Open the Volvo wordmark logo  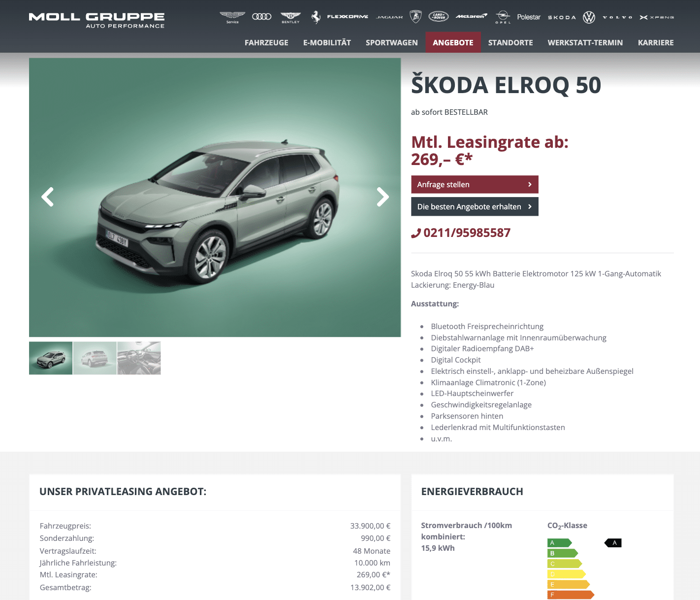pos(617,17)
